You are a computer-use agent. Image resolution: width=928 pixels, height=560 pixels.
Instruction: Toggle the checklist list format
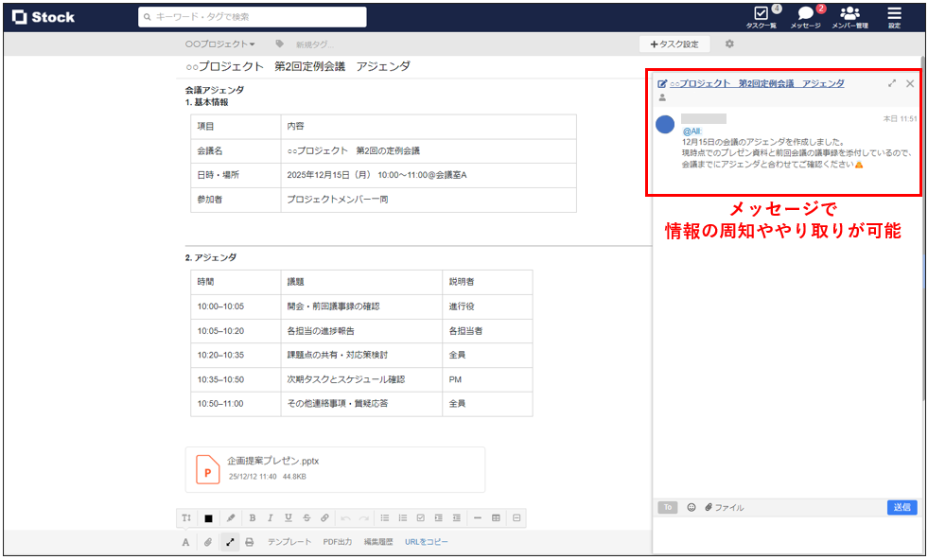tap(422, 517)
